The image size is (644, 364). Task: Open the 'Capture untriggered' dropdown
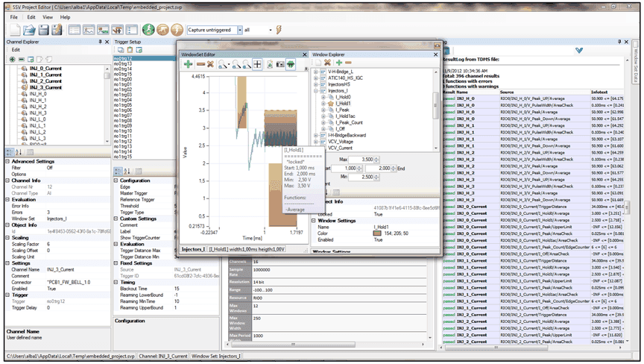(240, 30)
